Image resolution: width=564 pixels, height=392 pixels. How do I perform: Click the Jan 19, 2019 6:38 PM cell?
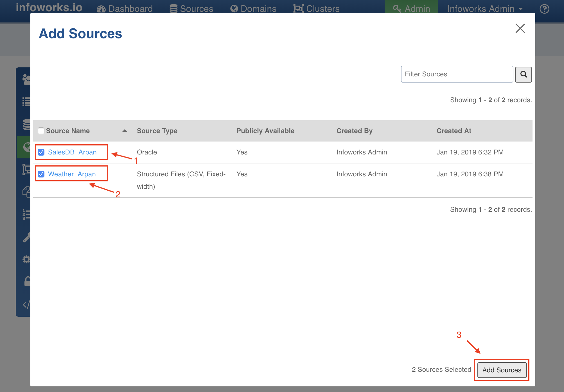(470, 174)
